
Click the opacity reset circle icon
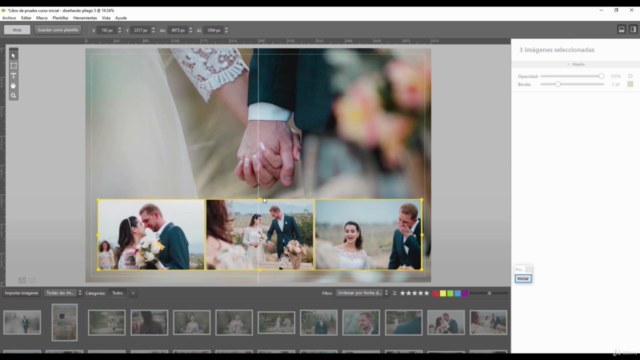click(x=630, y=76)
